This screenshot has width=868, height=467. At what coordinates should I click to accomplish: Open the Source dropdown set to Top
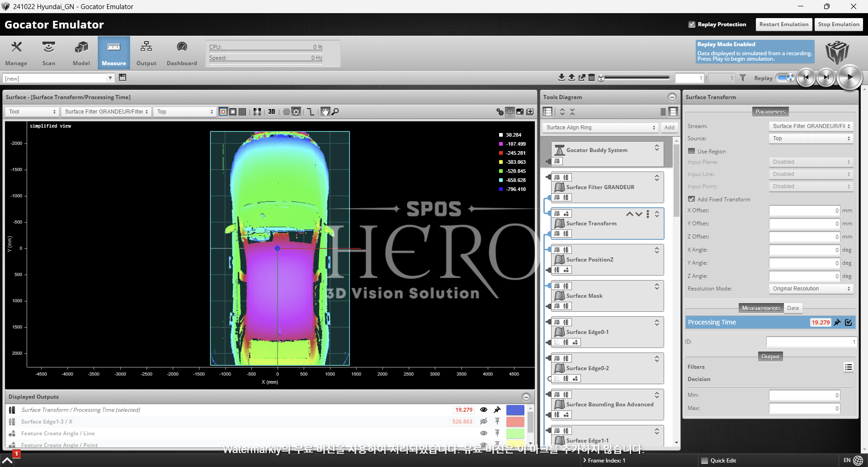811,138
